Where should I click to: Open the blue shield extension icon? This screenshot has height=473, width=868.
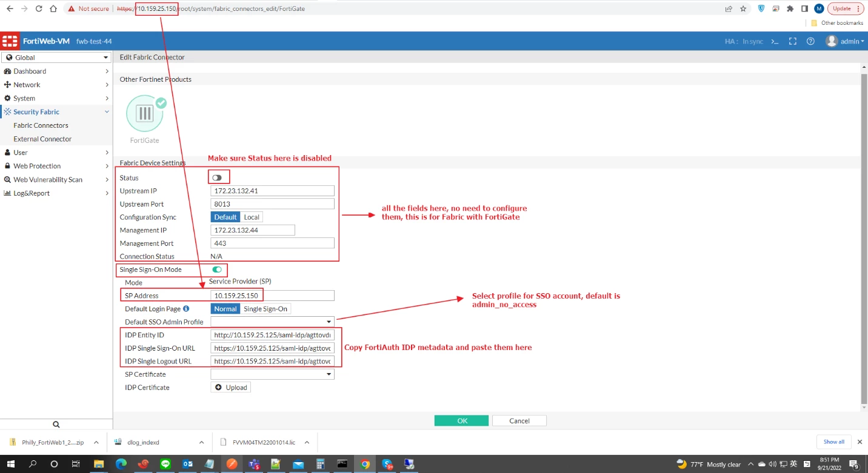point(762,8)
